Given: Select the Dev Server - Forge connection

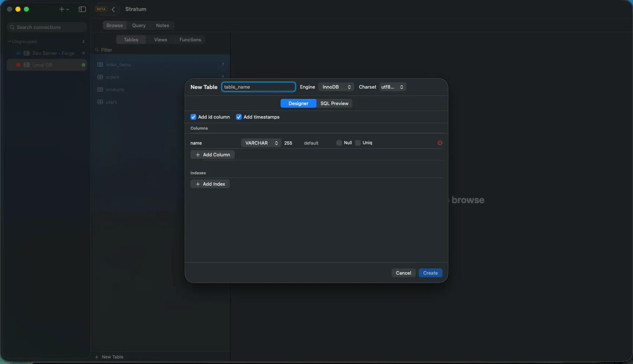Looking at the screenshot, I should point(47,53).
